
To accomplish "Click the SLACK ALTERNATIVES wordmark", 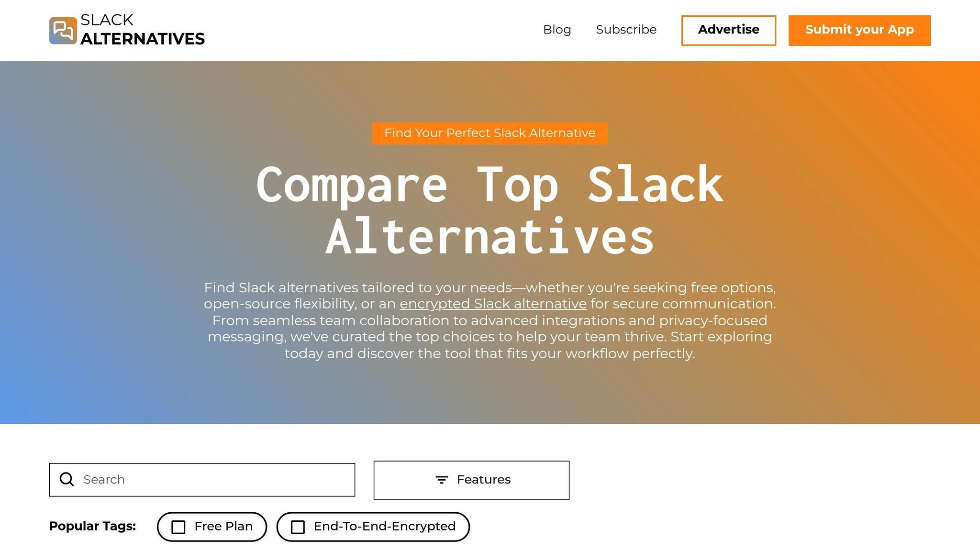I will [x=143, y=30].
